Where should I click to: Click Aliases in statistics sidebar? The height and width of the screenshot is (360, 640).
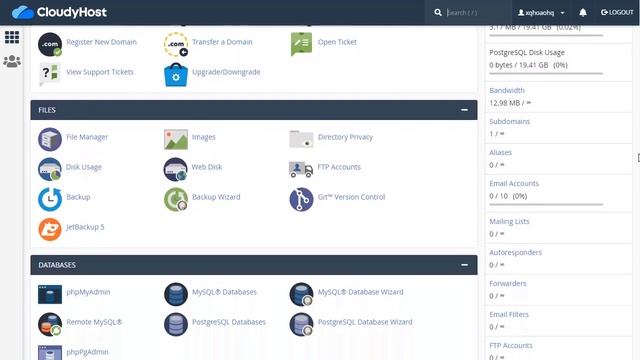(x=500, y=152)
